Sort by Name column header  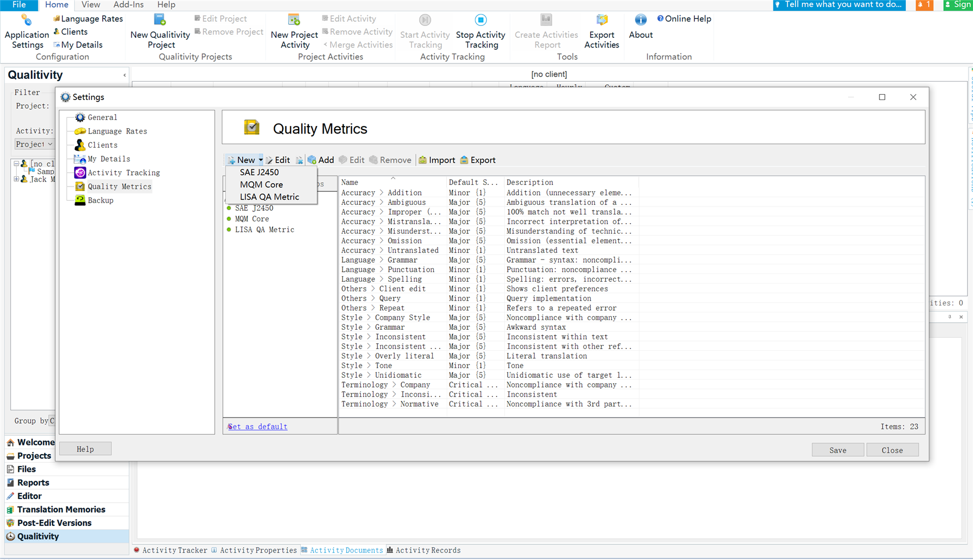393,183
